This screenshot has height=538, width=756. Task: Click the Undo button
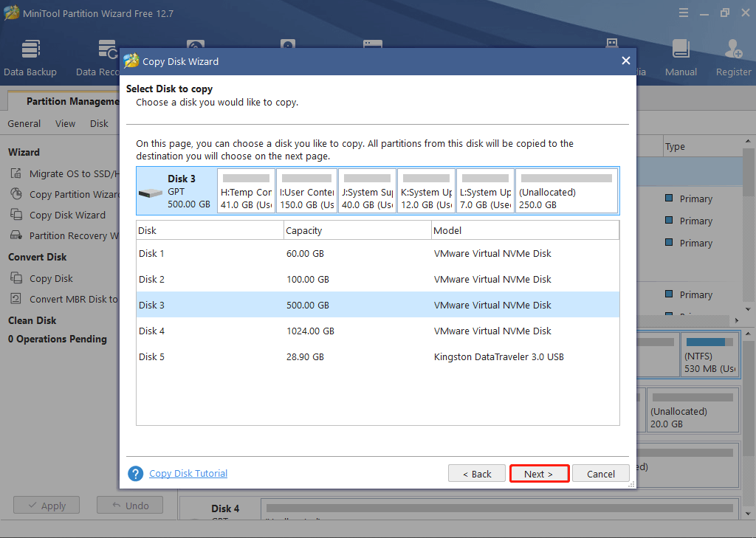pyautogui.click(x=130, y=506)
